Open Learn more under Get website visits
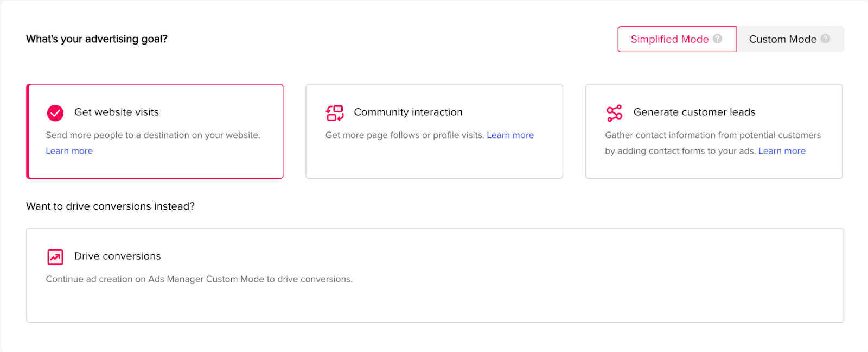 tap(69, 151)
